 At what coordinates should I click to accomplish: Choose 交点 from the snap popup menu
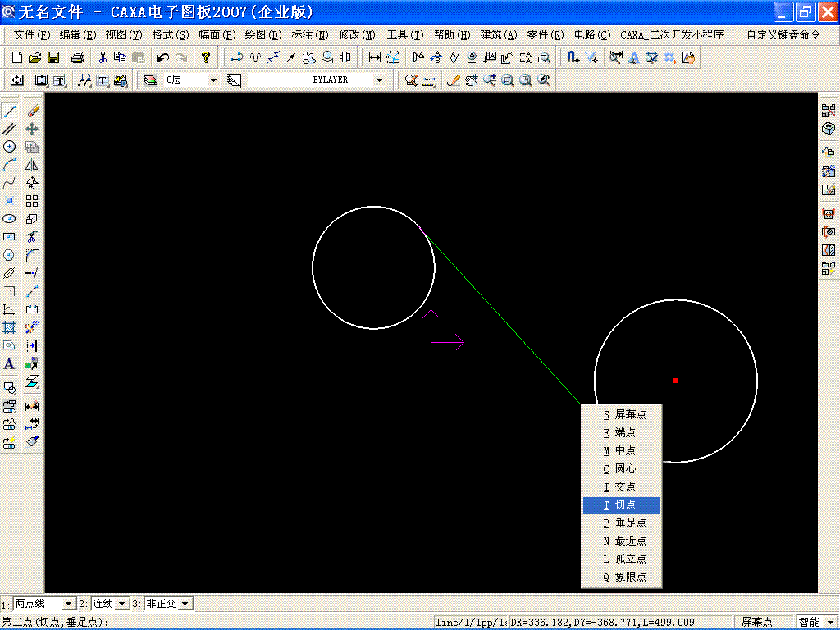[x=622, y=487]
